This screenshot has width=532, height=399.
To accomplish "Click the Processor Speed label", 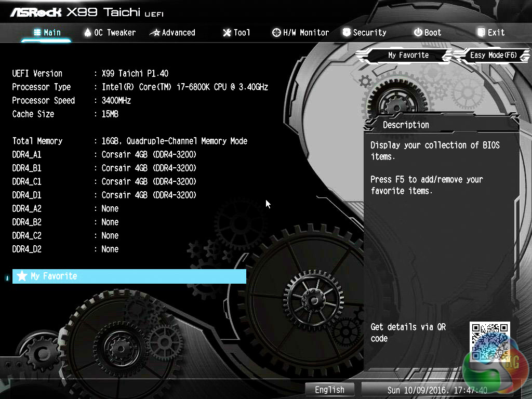I will pyautogui.click(x=44, y=100).
